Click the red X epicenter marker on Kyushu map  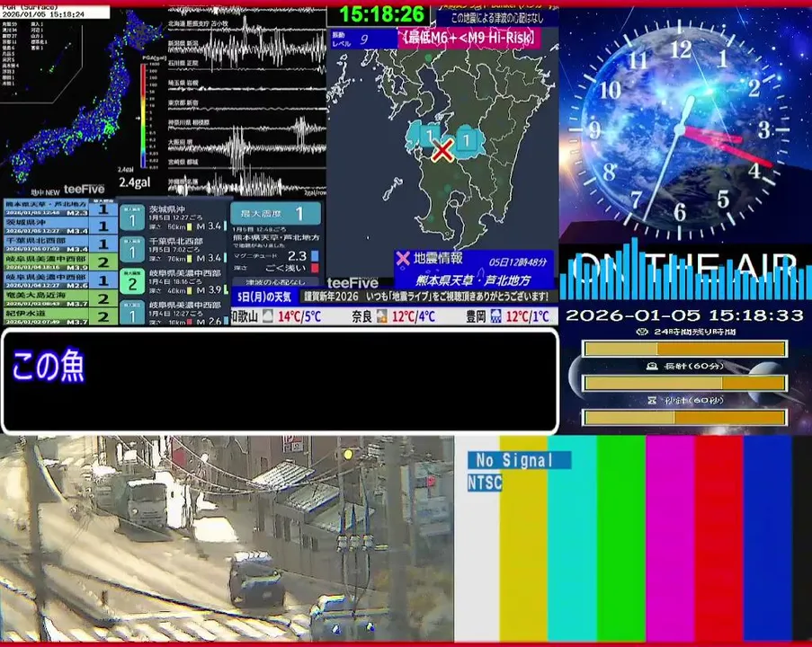(442, 151)
